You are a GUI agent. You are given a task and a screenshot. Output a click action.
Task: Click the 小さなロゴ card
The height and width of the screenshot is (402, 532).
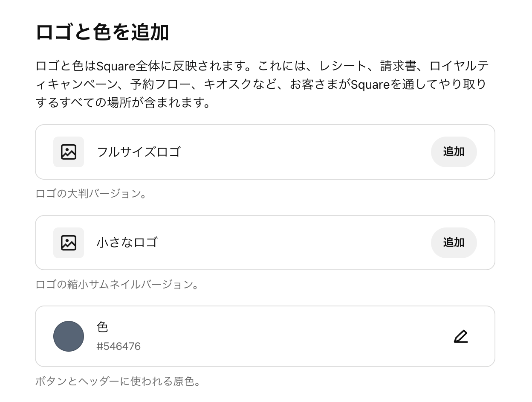266,243
